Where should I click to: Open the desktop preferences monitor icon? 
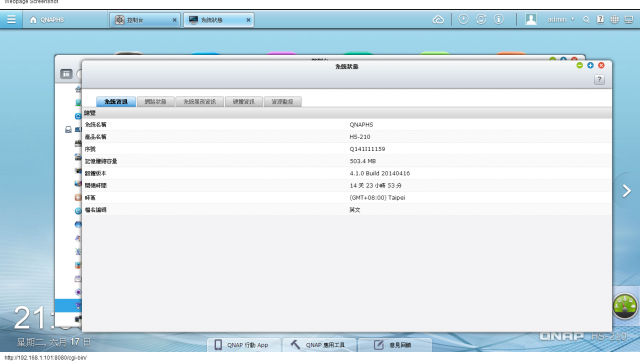[x=629, y=19]
